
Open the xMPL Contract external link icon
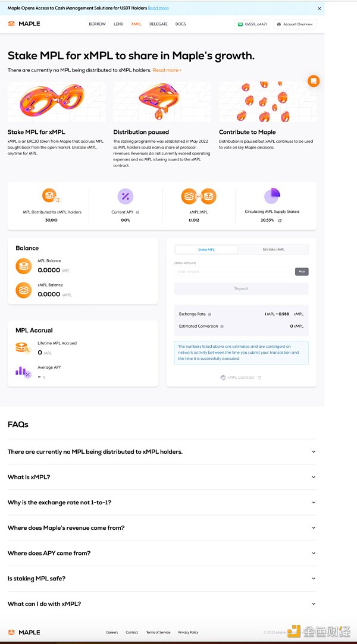coord(259,378)
